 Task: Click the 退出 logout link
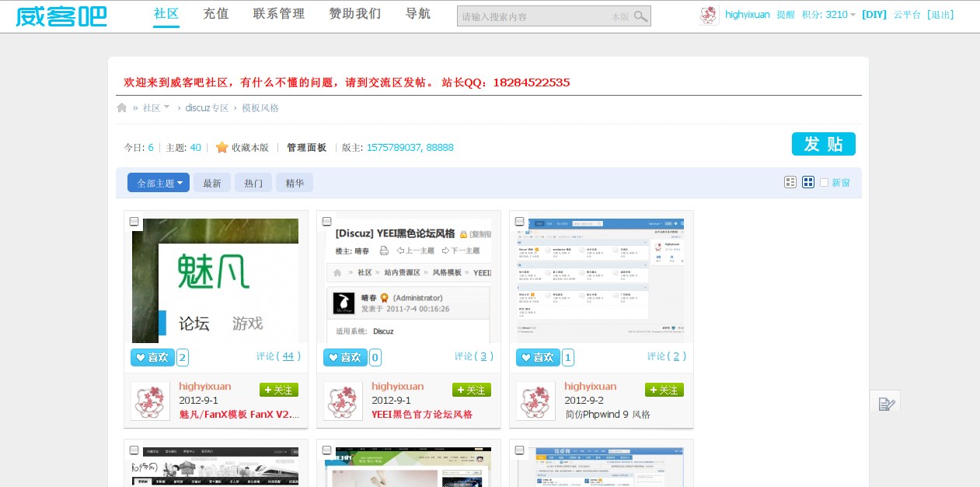coord(940,15)
